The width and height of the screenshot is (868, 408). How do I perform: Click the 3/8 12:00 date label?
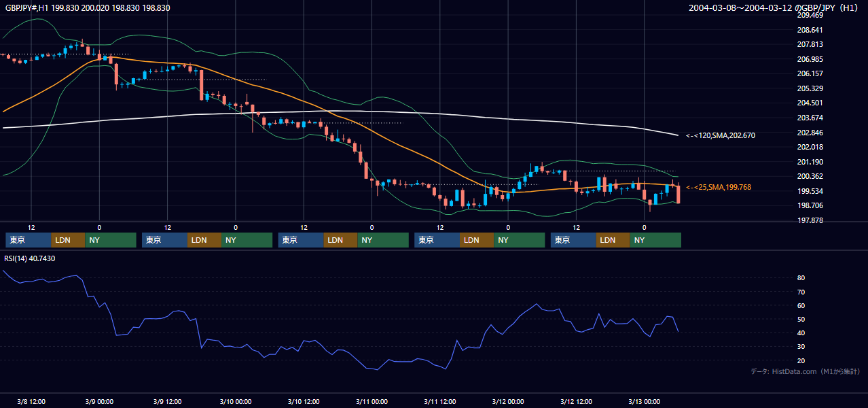pos(31,401)
